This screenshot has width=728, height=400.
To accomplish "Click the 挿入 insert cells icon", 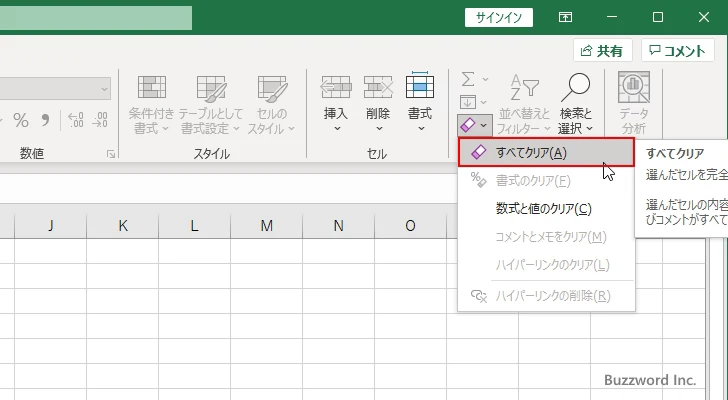I will tap(336, 87).
